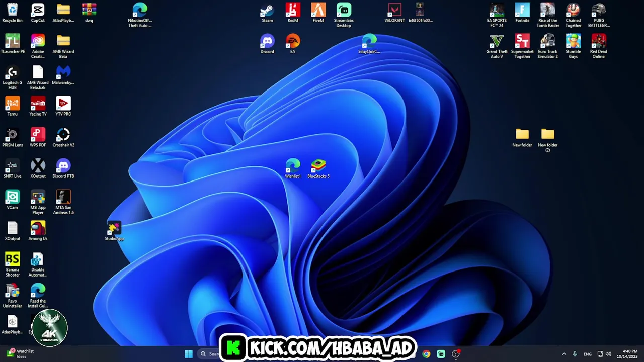644x362 pixels.
Task: Open Wishlist1 Edge shortcut
Action: (x=293, y=169)
